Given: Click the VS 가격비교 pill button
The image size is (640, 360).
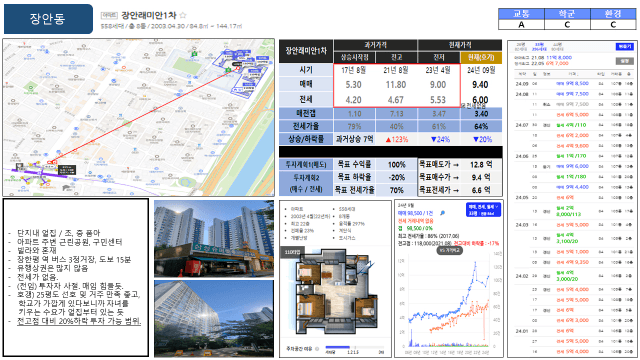Looking at the screenshot, I should point(450,250).
